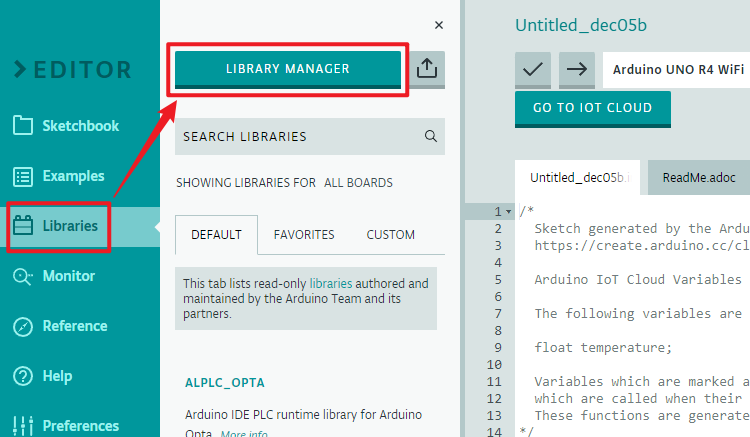This screenshot has height=437, width=750.
Task: Collapse the code fold arrow on line 1
Action: tap(508, 211)
